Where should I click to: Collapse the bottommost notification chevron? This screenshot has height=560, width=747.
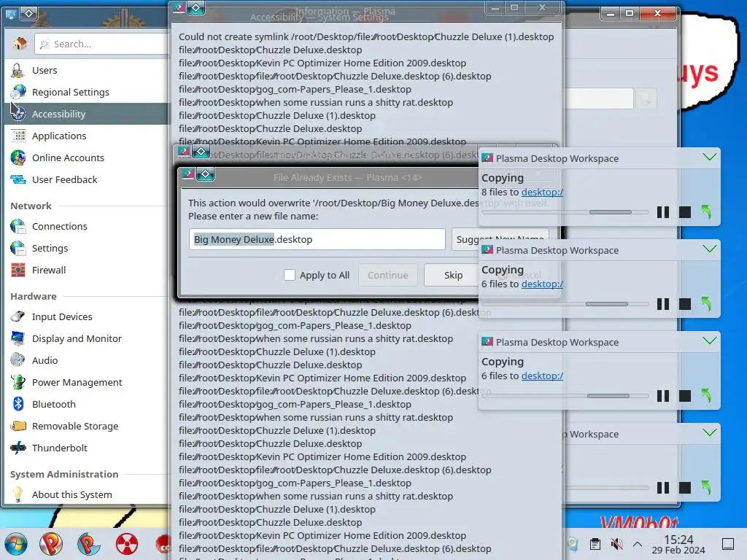[709, 432]
